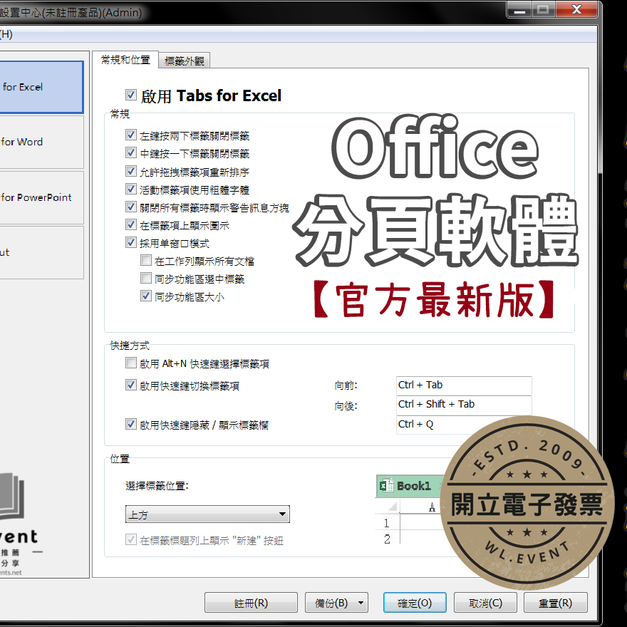Click the 向後 shortcut field Ctrl + Shift + Tab

464,404
